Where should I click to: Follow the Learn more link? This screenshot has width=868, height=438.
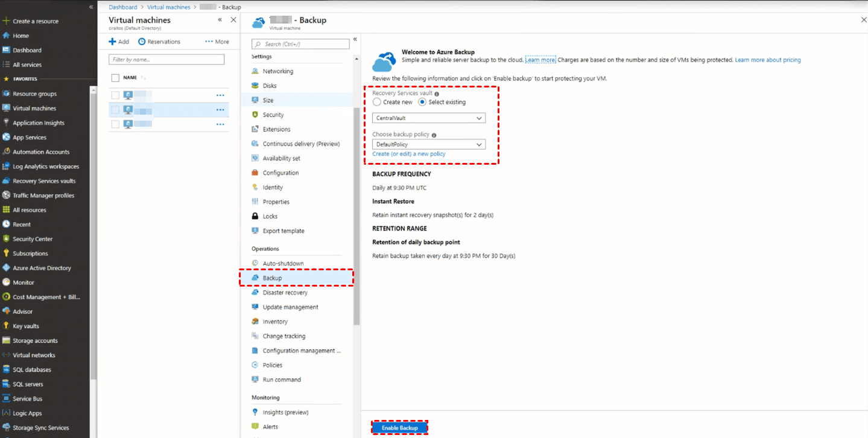pyautogui.click(x=540, y=60)
